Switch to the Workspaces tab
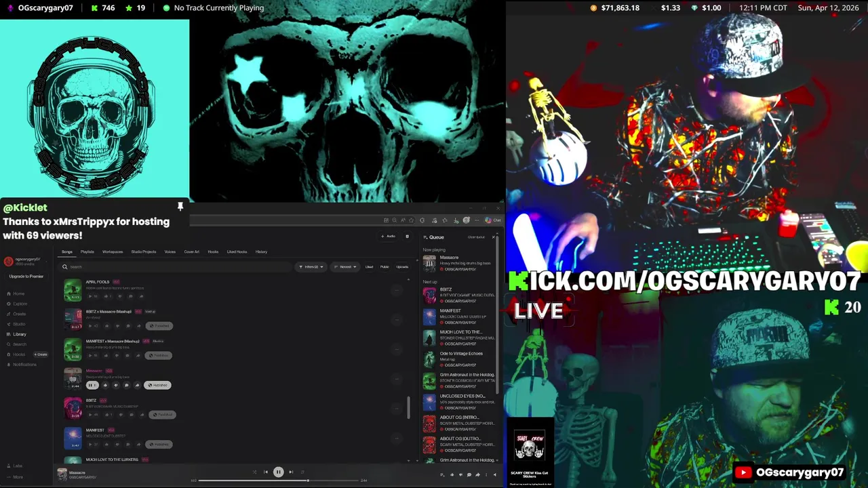 [113, 251]
